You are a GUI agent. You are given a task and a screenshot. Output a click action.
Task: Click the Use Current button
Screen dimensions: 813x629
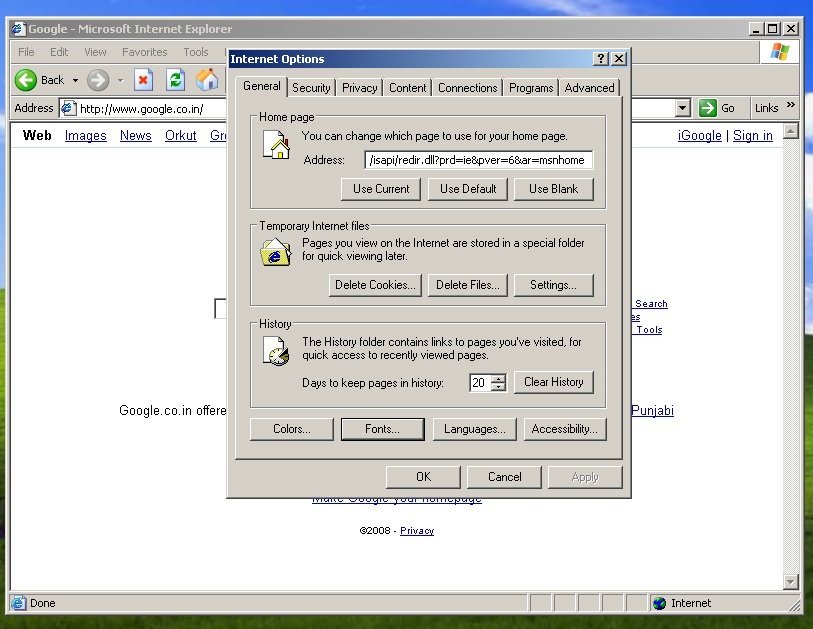click(x=381, y=189)
